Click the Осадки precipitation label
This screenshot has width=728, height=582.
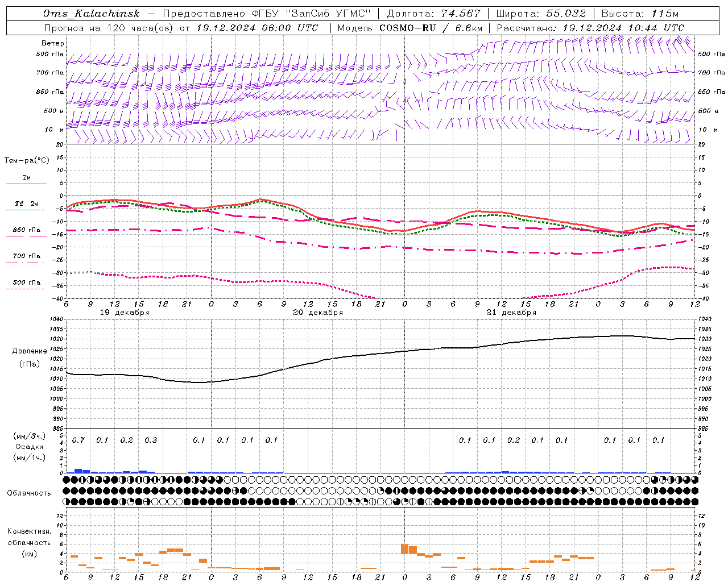(x=30, y=447)
